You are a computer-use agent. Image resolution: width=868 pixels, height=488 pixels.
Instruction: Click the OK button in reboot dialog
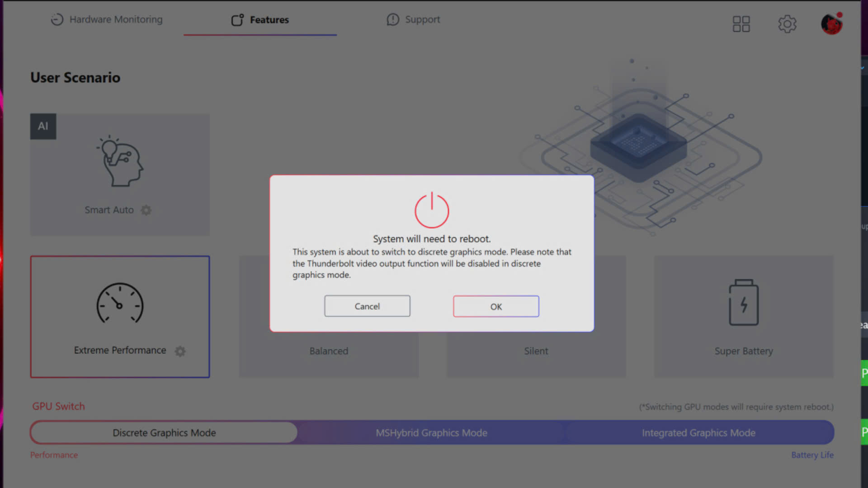pyautogui.click(x=496, y=306)
